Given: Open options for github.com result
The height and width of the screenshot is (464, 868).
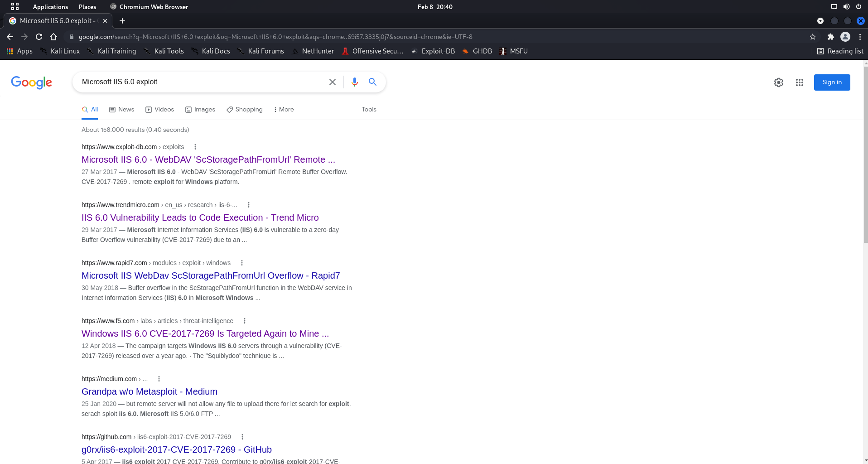Looking at the screenshot, I should [242, 437].
